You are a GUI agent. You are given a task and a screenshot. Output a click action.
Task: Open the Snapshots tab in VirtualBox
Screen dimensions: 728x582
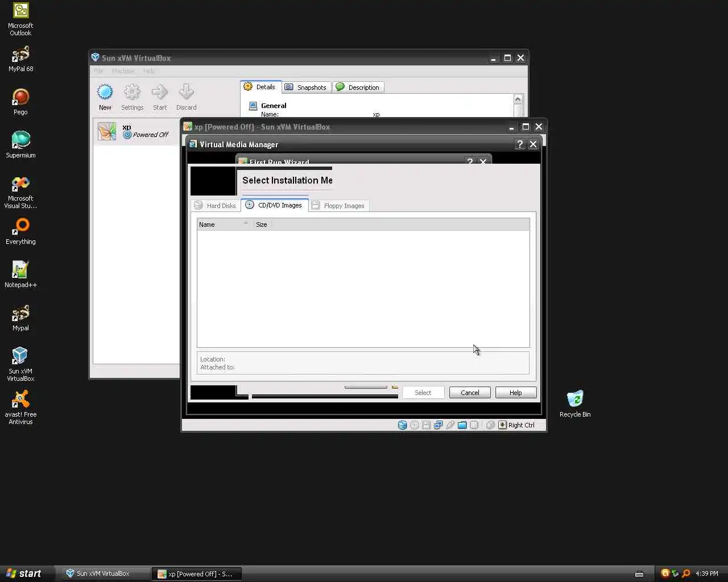coord(306,87)
